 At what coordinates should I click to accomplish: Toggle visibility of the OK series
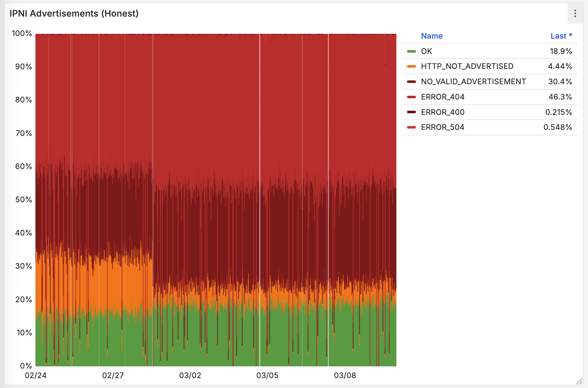426,51
